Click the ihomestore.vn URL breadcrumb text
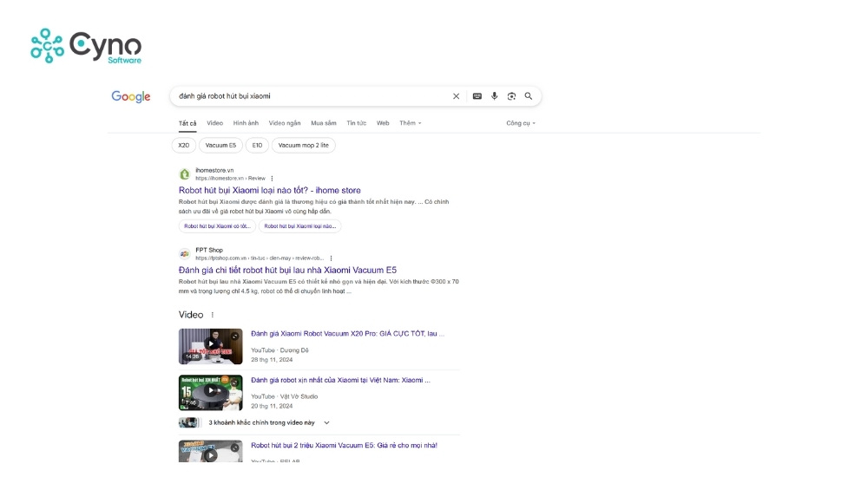868x477 pixels. (230, 179)
